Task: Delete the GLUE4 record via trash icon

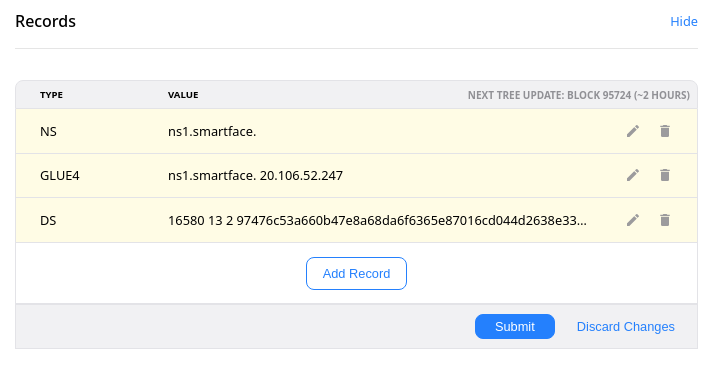Action: 665,175
